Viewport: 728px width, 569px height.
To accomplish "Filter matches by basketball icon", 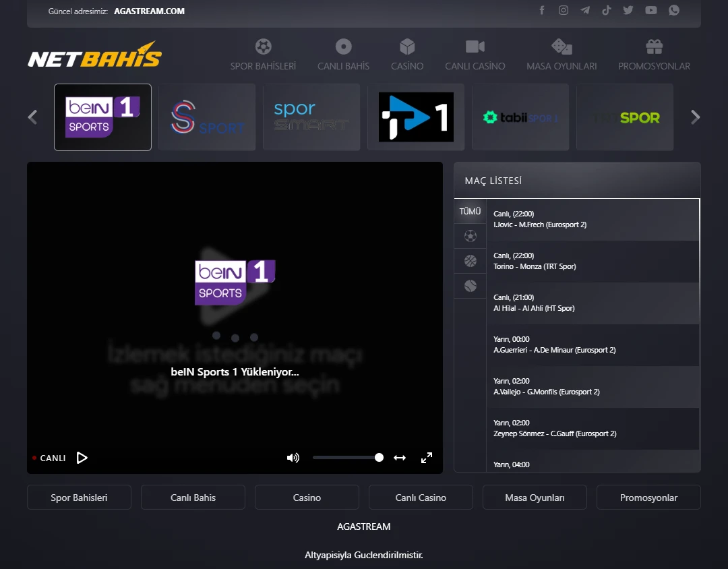I will pos(471,261).
